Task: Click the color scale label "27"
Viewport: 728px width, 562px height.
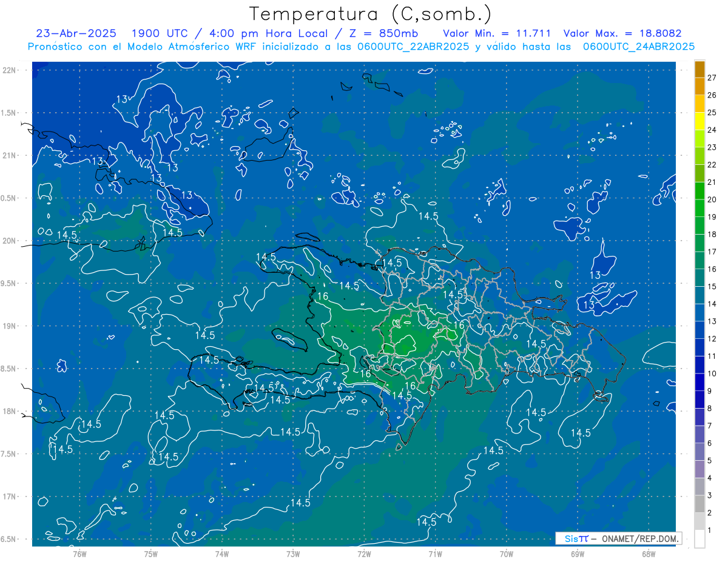Action: (x=712, y=78)
